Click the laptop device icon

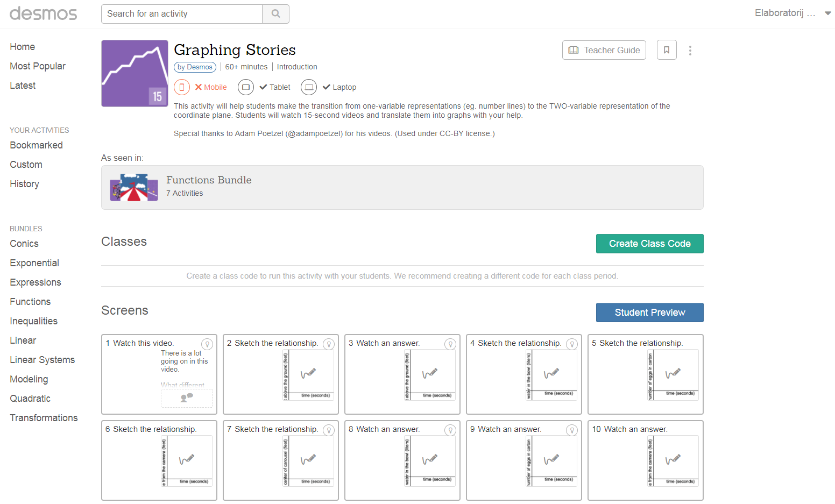309,87
